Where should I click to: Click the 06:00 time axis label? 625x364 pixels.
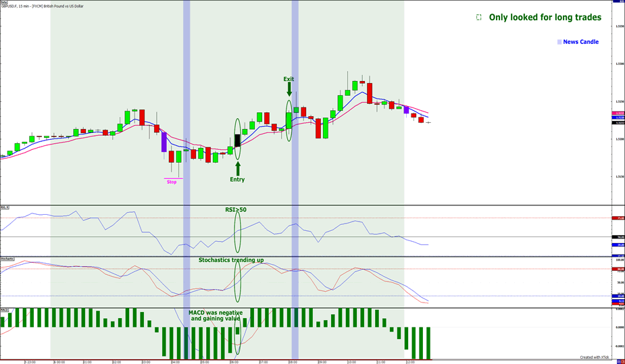coord(234,362)
